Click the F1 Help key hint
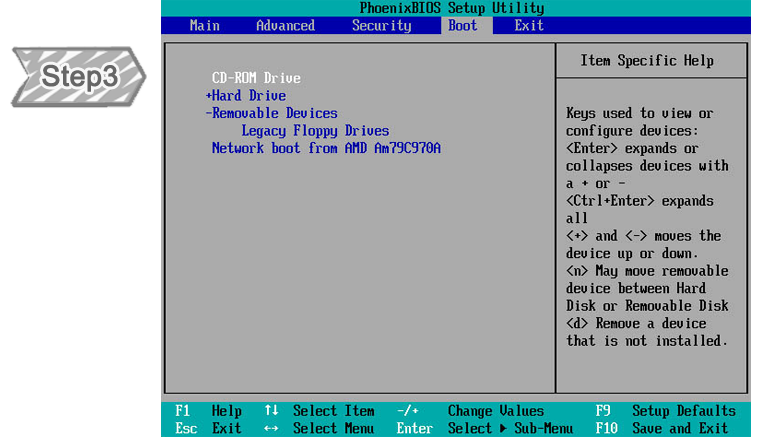The width and height of the screenshot is (761, 437). coord(209,411)
